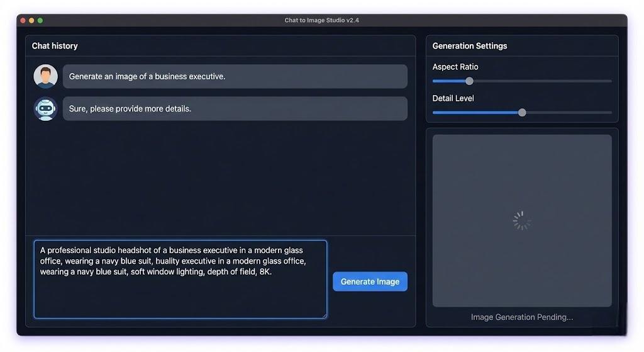Click the robot assistant avatar icon
The width and height of the screenshot is (644, 352).
click(45, 108)
